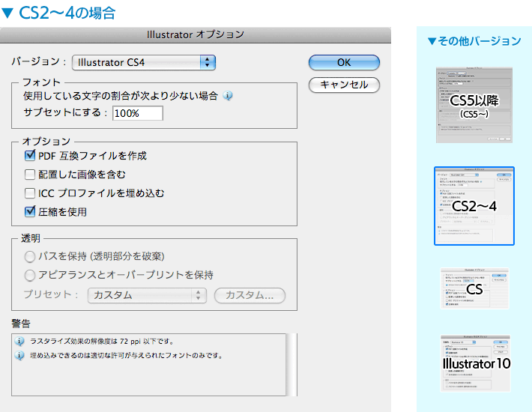The height and width of the screenshot is (412, 532).
Task: Open the CS version thumbnail
Action: (474, 288)
